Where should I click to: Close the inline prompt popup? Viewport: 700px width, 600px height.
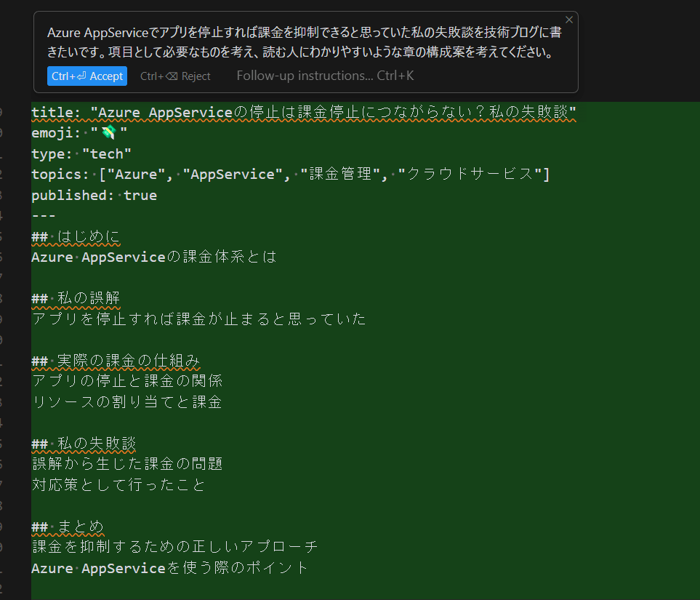point(568,20)
